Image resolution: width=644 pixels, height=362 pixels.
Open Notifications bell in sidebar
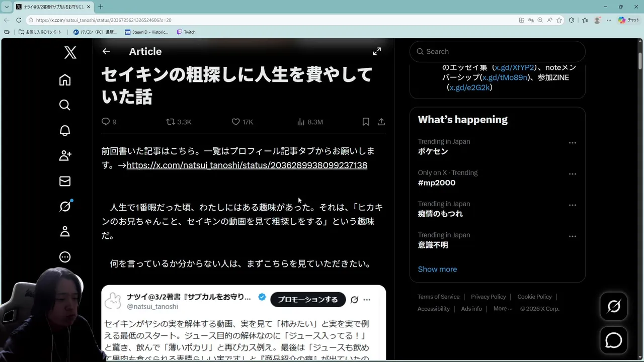click(x=65, y=131)
